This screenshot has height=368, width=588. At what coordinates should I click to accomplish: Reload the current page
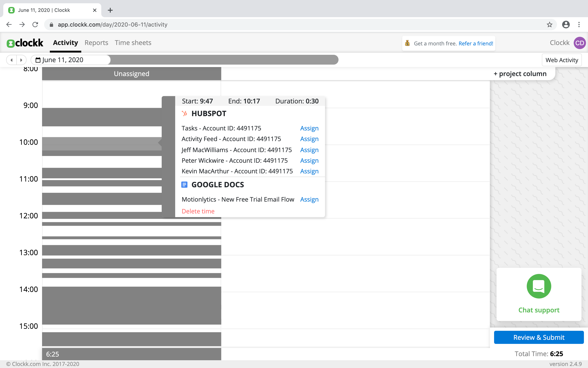[x=35, y=25]
